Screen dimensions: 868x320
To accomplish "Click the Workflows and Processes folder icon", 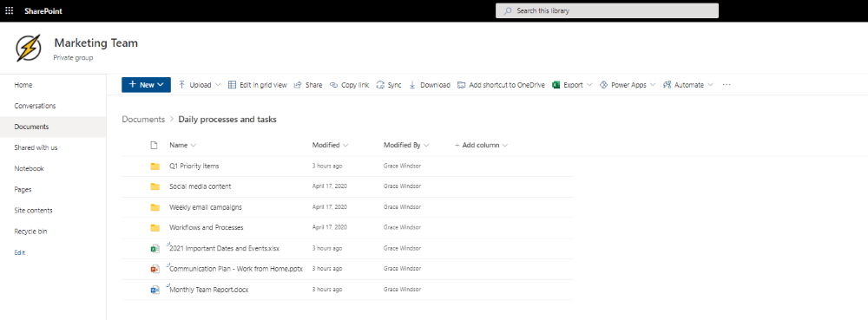I will pos(155,228).
